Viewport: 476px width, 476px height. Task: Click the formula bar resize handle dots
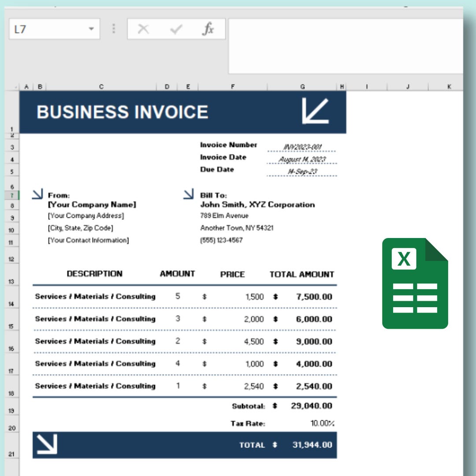(114, 29)
